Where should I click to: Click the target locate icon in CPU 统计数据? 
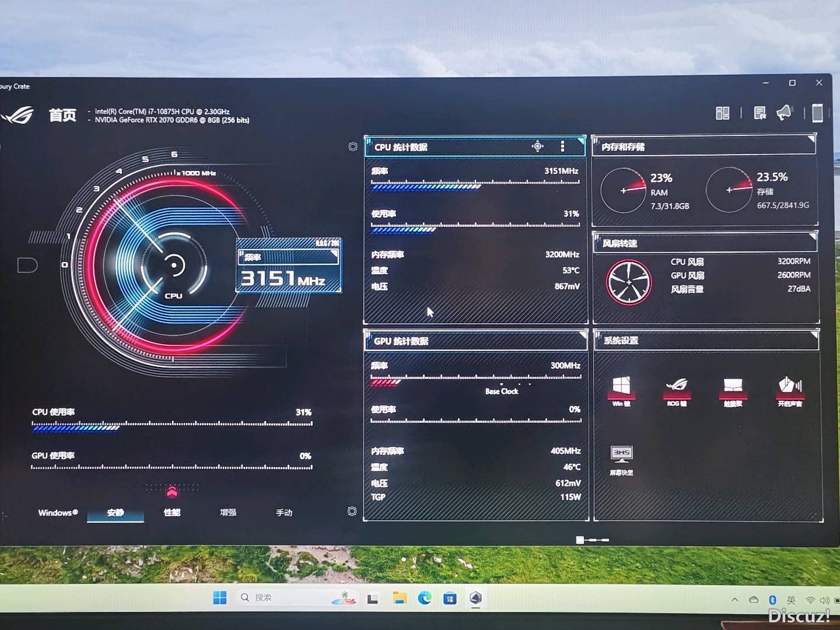pyautogui.click(x=538, y=146)
